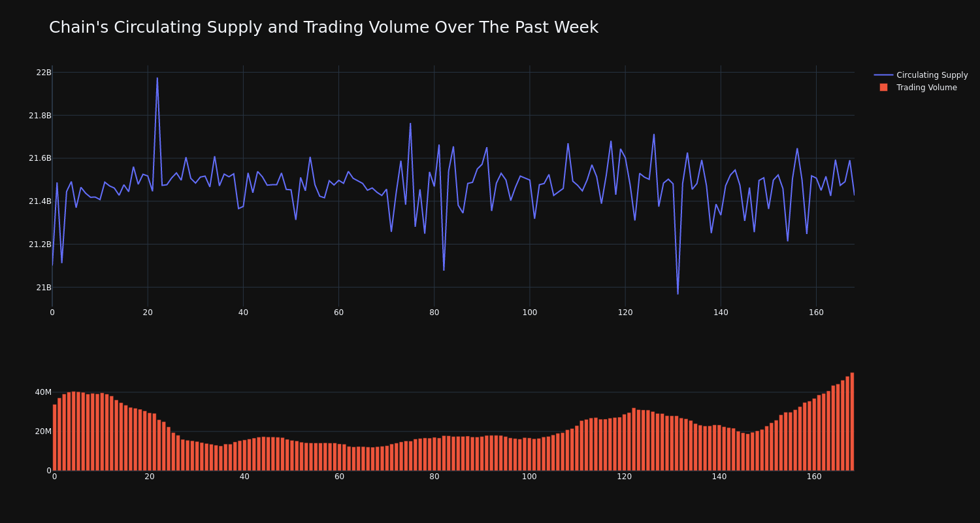Viewport: 980px width, 523px height.
Task: Click the 21.4B y-axis label
Action: coord(40,201)
